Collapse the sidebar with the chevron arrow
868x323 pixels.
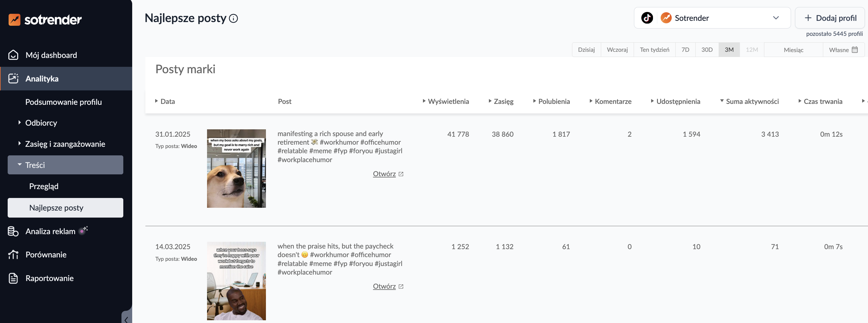point(126,319)
